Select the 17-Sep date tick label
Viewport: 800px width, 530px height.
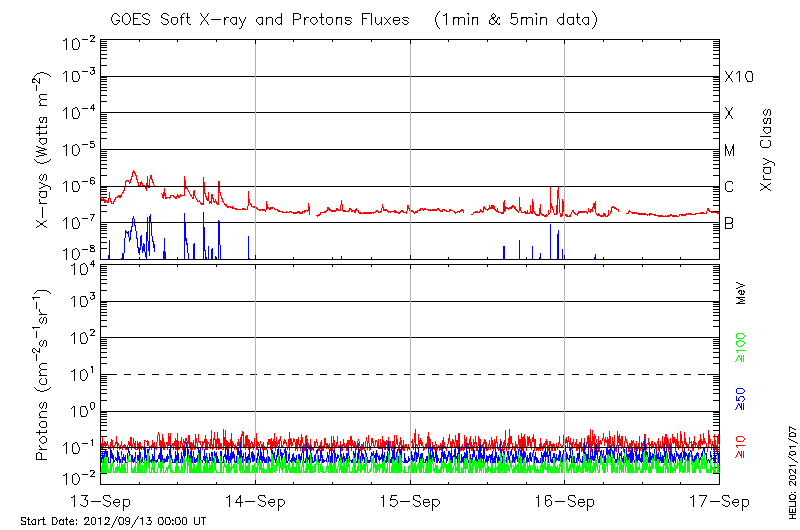click(719, 503)
